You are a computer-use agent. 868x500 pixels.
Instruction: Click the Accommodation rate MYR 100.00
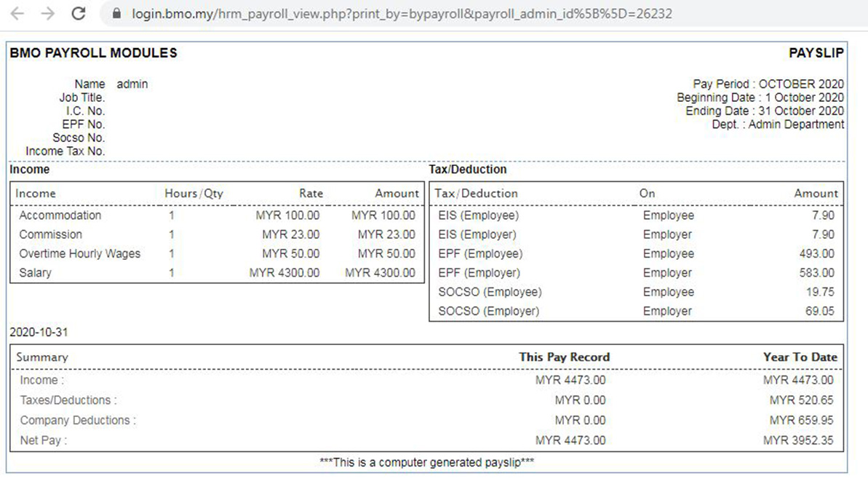pos(287,215)
